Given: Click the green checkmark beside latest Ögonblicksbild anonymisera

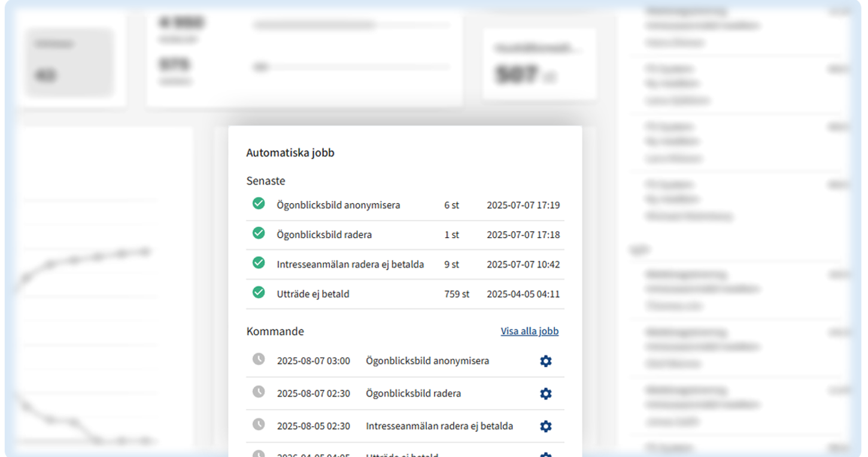Looking at the screenshot, I should [259, 204].
